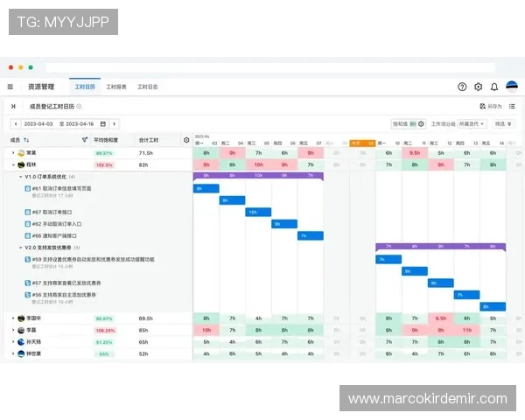The height and width of the screenshot is (420, 525).
Task: Switch to the 工时日志 tab
Action: click(148, 87)
